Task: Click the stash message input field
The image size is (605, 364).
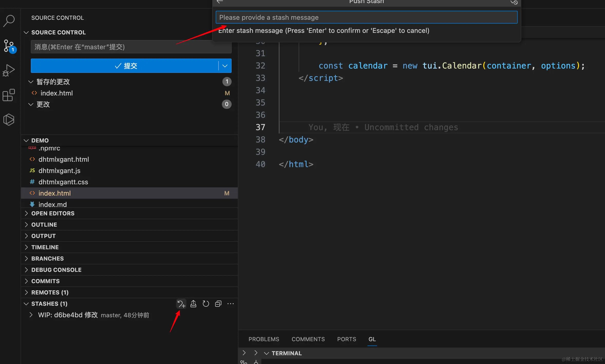Action: pyautogui.click(x=366, y=17)
